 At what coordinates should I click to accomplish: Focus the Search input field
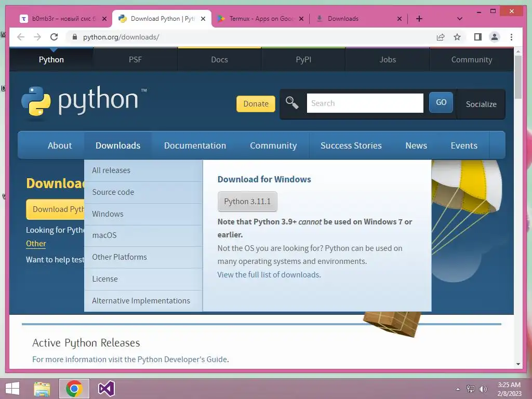pyautogui.click(x=365, y=103)
